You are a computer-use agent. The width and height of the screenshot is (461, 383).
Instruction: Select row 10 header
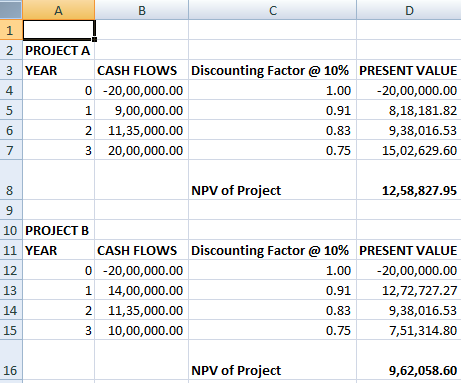11,230
